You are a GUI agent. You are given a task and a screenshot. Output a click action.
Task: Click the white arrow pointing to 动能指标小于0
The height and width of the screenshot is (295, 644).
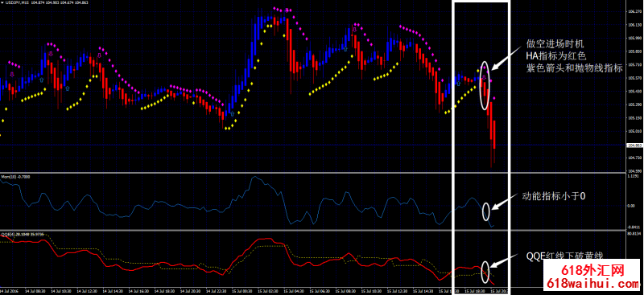(x=505, y=202)
